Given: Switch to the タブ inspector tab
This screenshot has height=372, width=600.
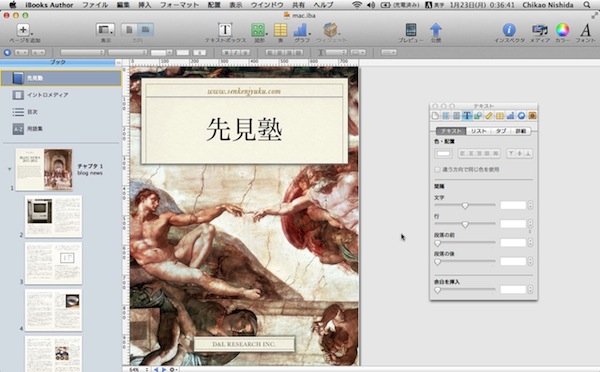Looking at the screenshot, I should (x=501, y=131).
